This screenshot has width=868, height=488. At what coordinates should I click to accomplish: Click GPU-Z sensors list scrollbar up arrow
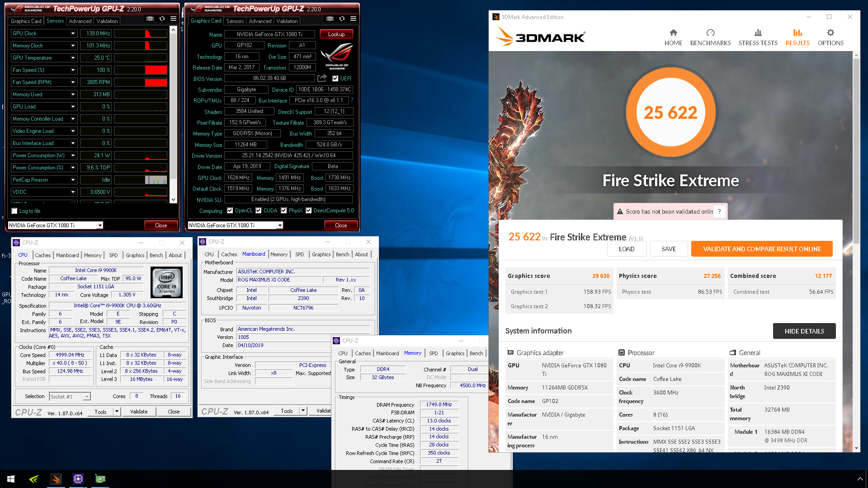point(173,29)
